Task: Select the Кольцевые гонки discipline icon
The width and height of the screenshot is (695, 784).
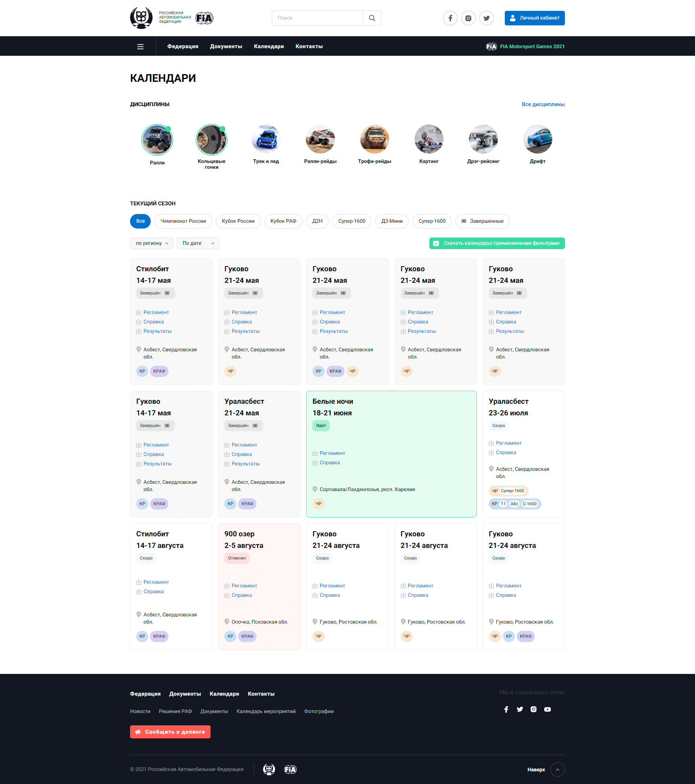Action: (212, 139)
